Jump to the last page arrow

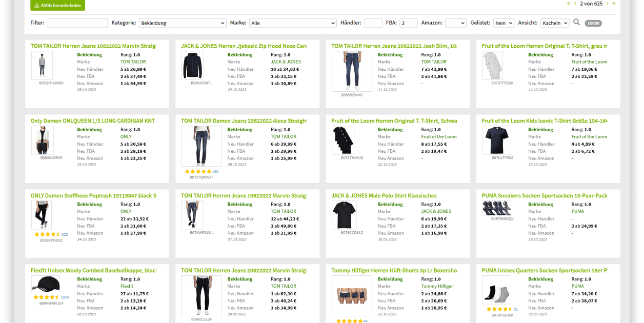[x=614, y=3]
